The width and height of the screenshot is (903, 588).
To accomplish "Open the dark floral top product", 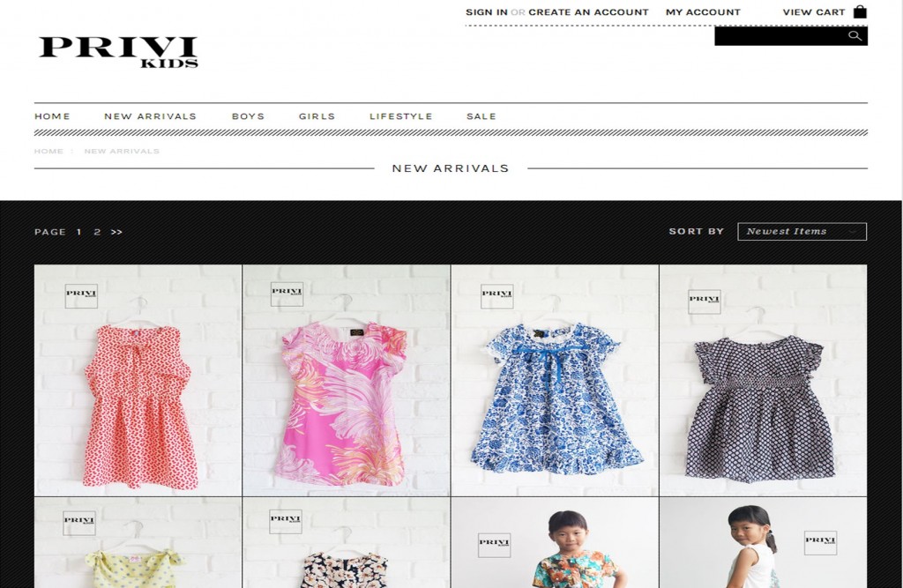I will 347,542.
